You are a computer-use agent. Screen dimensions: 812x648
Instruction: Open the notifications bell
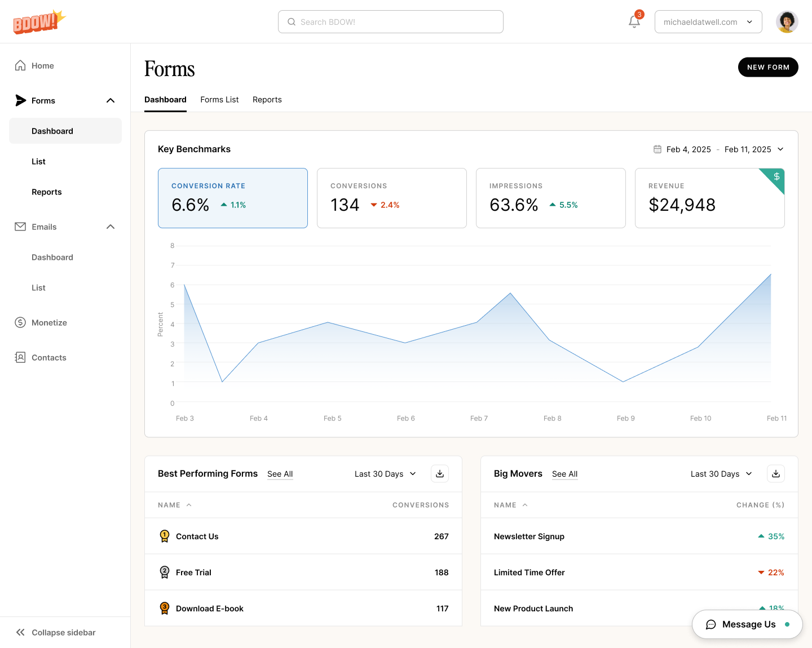[x=634, y=21]
